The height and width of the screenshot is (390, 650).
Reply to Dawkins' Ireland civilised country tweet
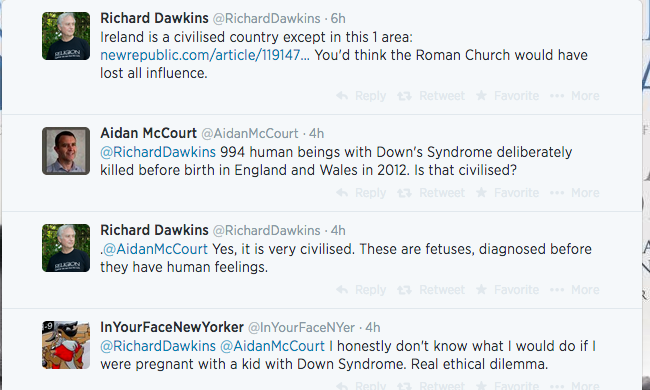click(361, 96)
